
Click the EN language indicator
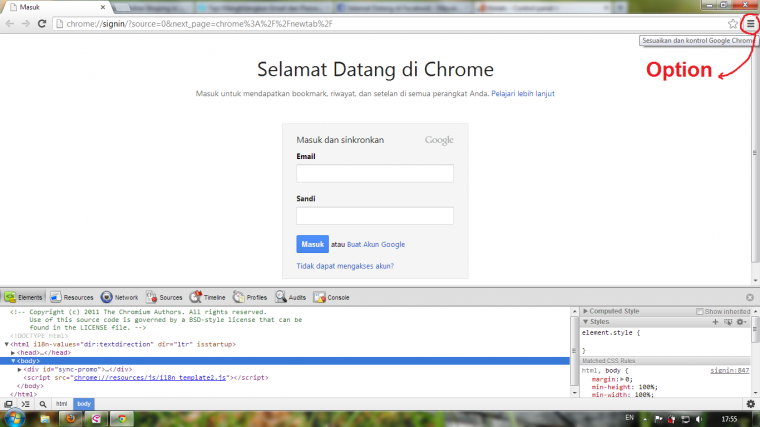[629, 418]
